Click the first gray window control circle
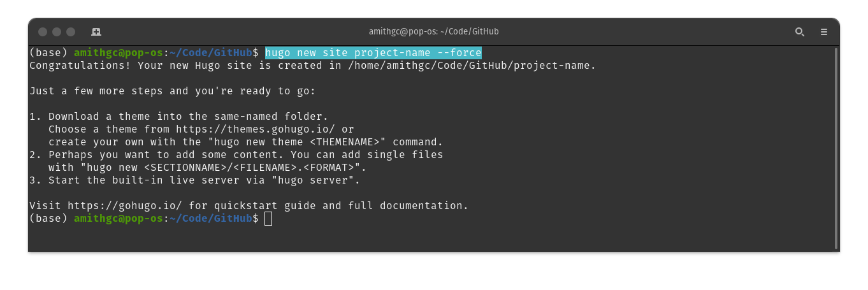Viewport: 868px width, 290px height. click(x=43, y=32)
